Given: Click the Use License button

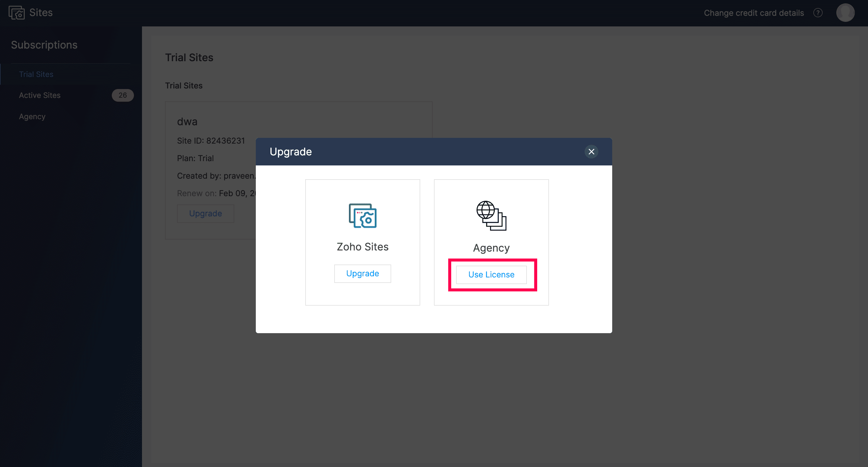Looking at the screenshot, I should point(491,275).
